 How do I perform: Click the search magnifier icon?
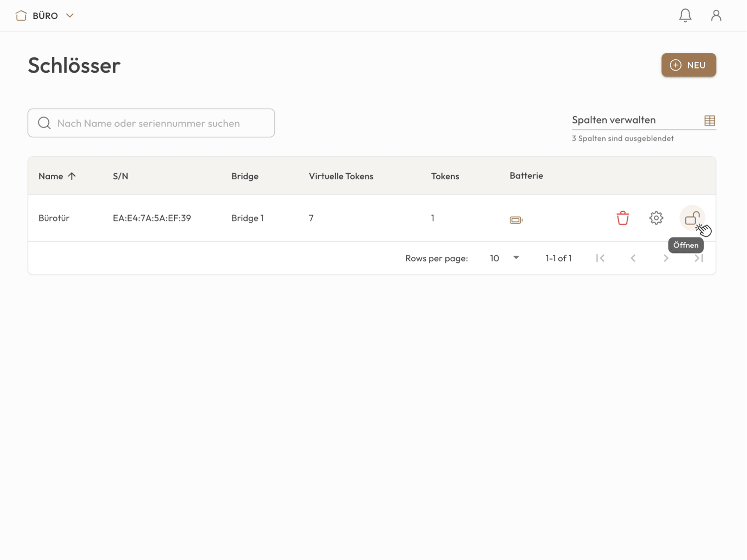(44, 123)
